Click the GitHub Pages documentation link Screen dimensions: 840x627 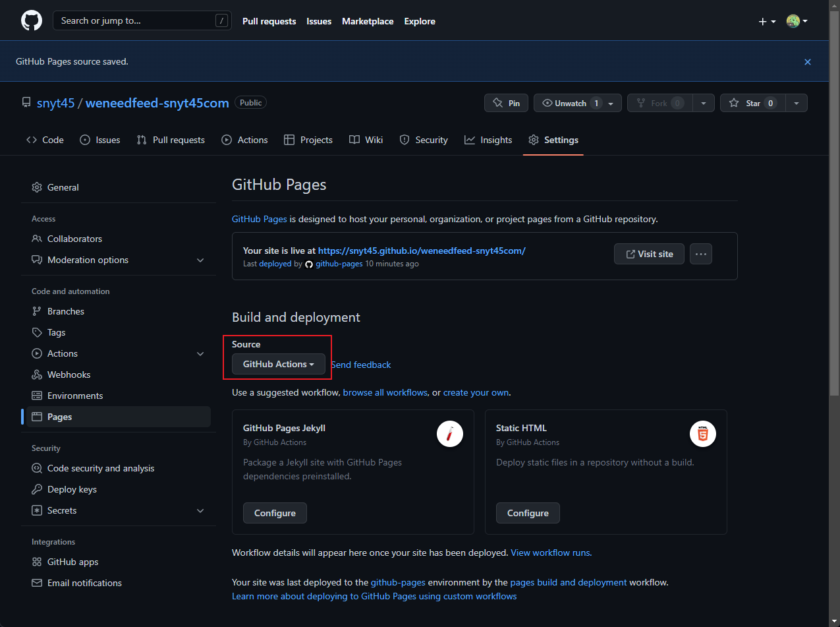coord(260,219)
